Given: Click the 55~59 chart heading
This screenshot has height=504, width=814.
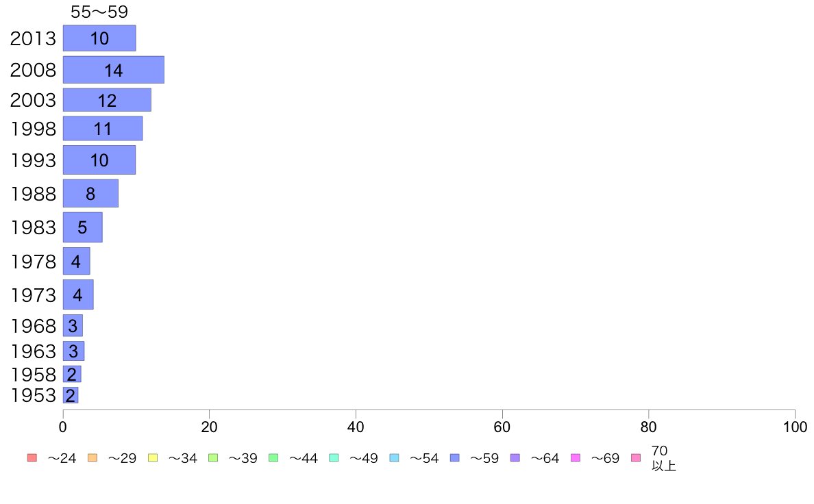Looking at the screenshot, I should point(99,12).
